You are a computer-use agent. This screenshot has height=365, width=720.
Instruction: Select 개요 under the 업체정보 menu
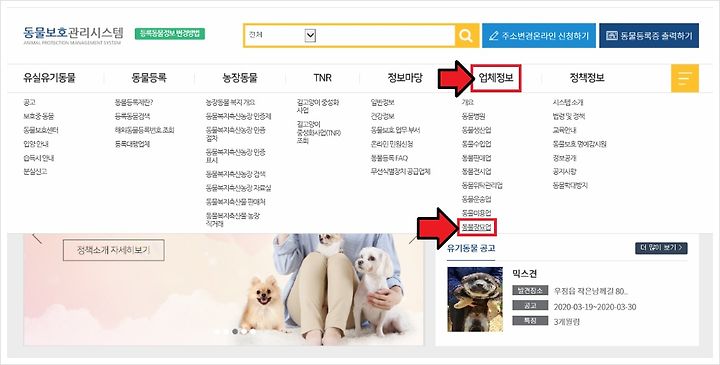coord(467,103)
